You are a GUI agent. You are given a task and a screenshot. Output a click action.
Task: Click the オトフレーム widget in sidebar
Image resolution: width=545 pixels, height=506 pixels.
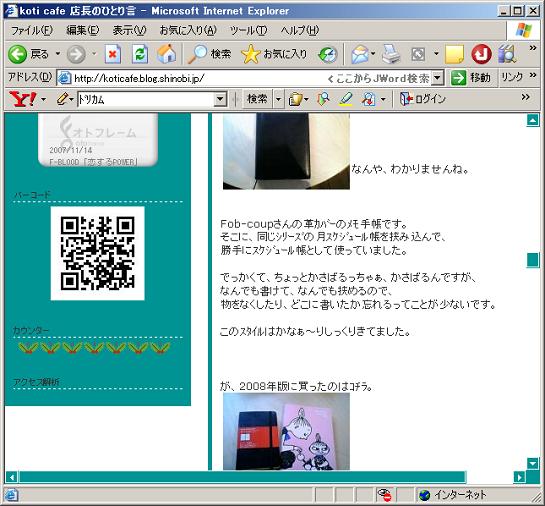[x=98, y=140]
